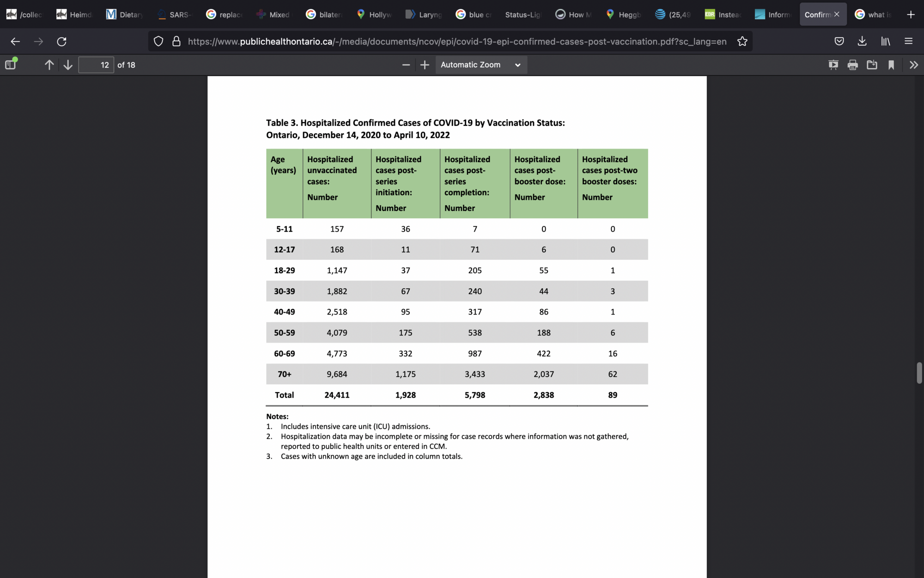Show tracking protection shield info
Screen dimensions: 924x578
click(x=158, y=41)
